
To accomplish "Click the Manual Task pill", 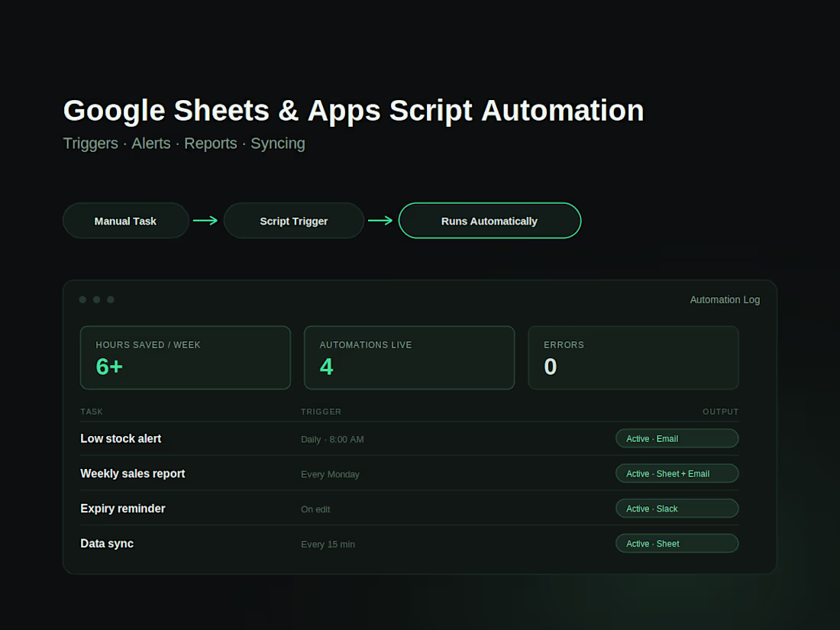I will click(x=126, y=221).
